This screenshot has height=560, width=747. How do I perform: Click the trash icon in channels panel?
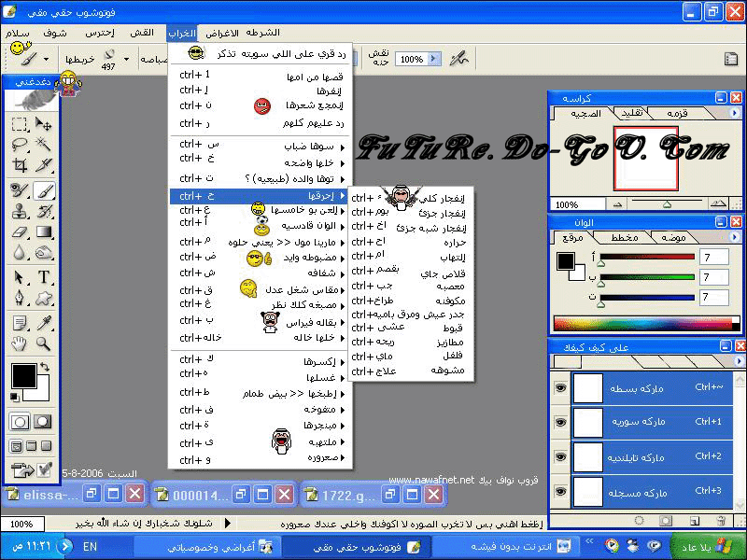click(x=720, y=520)
